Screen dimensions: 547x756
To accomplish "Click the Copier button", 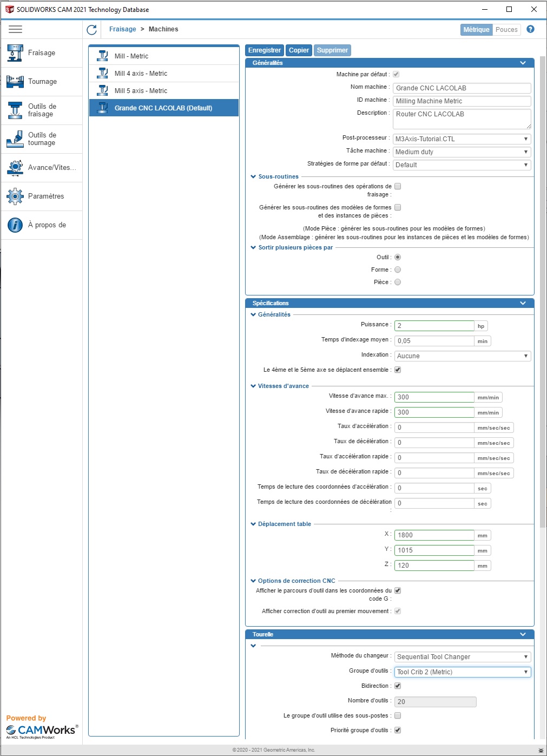I will (299, 50).
